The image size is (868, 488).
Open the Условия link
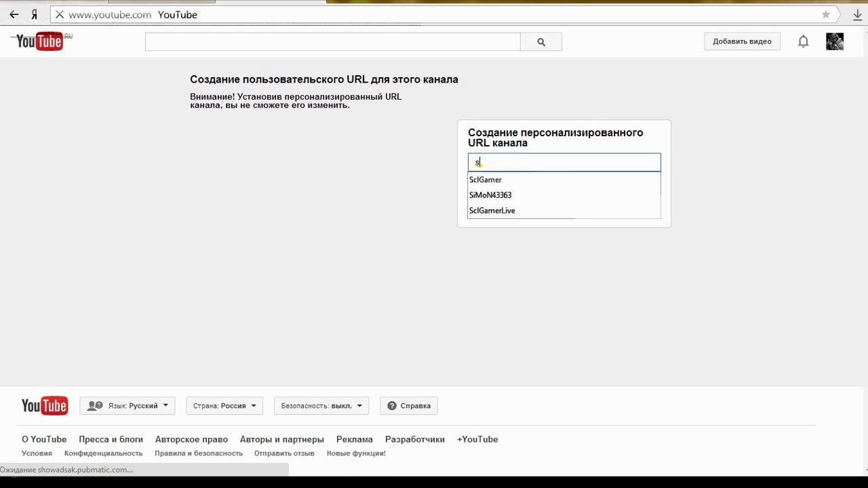pyautogui.click(x=37, y=453)
